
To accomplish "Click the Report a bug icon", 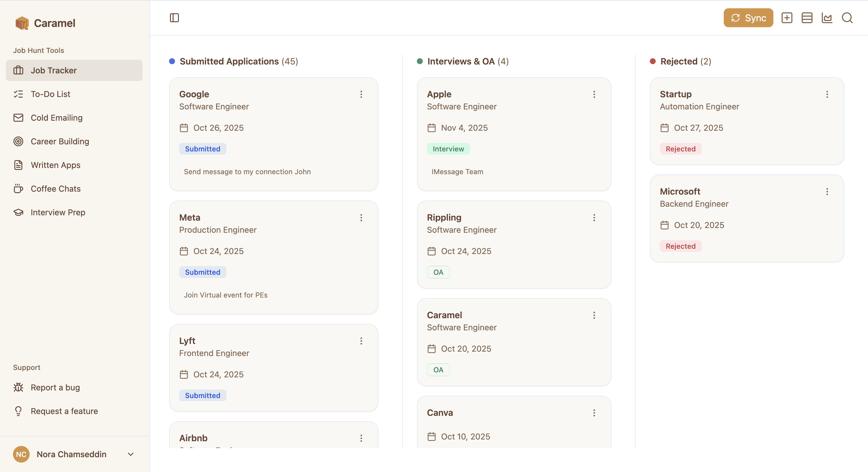I will [x=18, y=387].
